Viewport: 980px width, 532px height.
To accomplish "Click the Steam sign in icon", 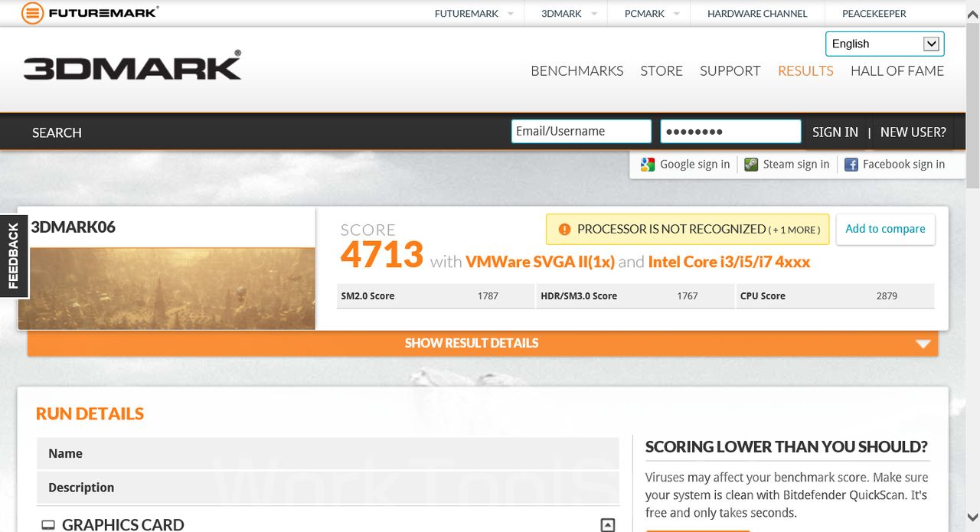I will point(751,165).
